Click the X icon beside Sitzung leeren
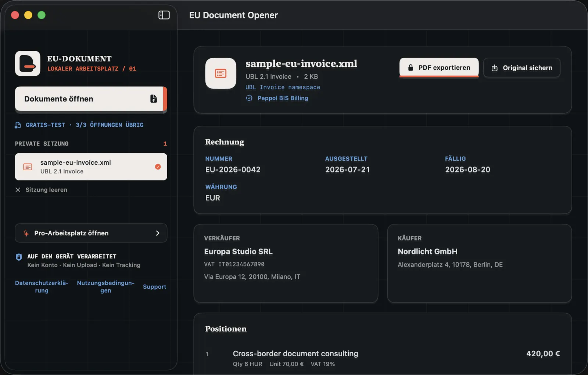Viewport: 588px width, 375px height. tap(18, 190)
